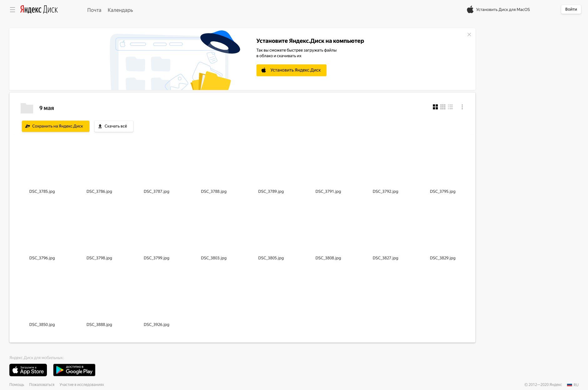The height and width of the screenshot is (390, 588).
Task: Select file DSC_3829.jpg
Action: click(x=443, y=258)
